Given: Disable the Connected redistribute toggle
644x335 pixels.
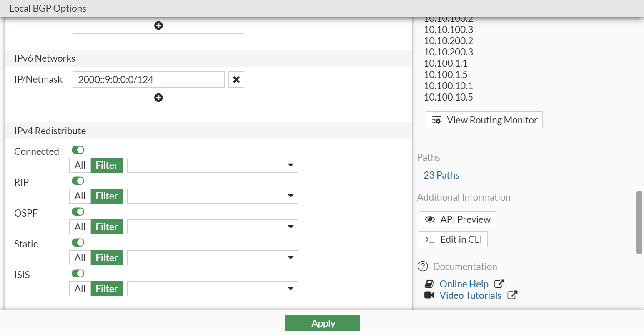Looking at the screenshot, I should [78, 150].
